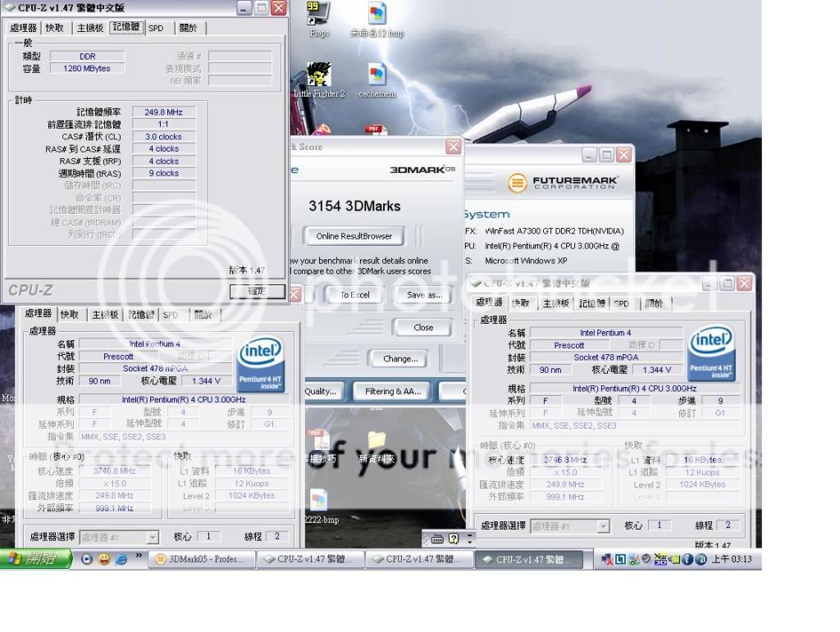Open the 焊接技巧 PDF desktop file
Image resolution: width=840 pixels, height=632 pixels.
tap(321, 446)
